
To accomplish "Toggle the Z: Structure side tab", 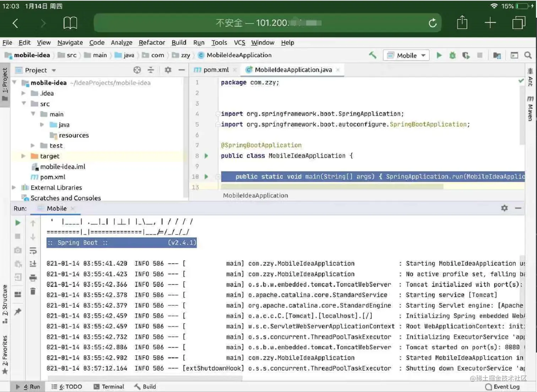I will click(5, 304).
